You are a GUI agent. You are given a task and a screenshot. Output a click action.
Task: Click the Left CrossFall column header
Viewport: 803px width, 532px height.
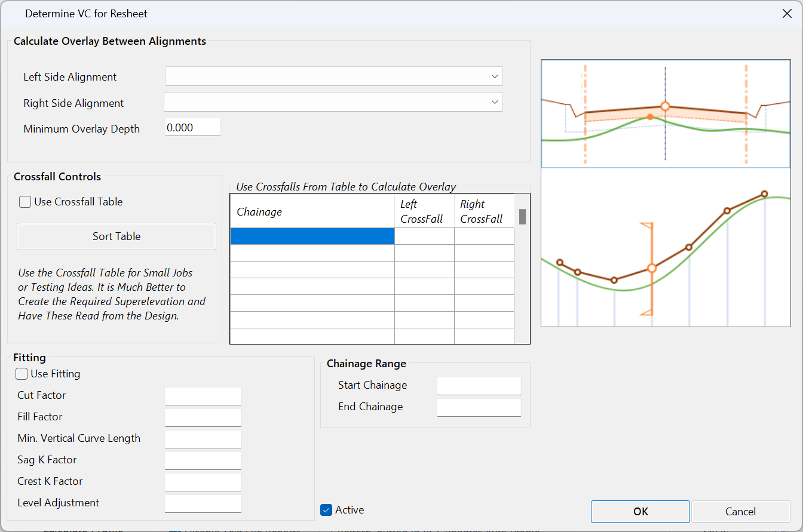424,211
